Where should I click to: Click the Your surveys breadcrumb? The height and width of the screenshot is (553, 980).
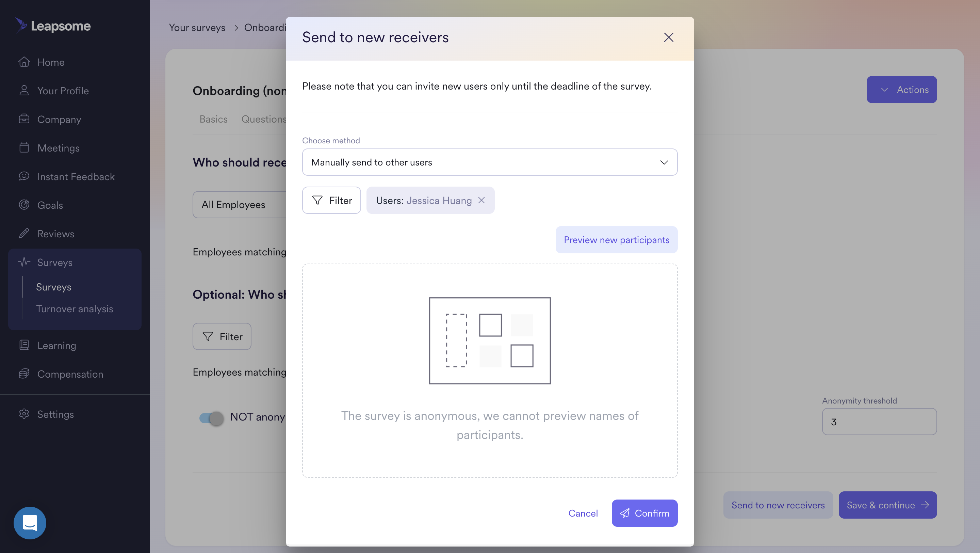pyautogui.click(x=197, y=27)
